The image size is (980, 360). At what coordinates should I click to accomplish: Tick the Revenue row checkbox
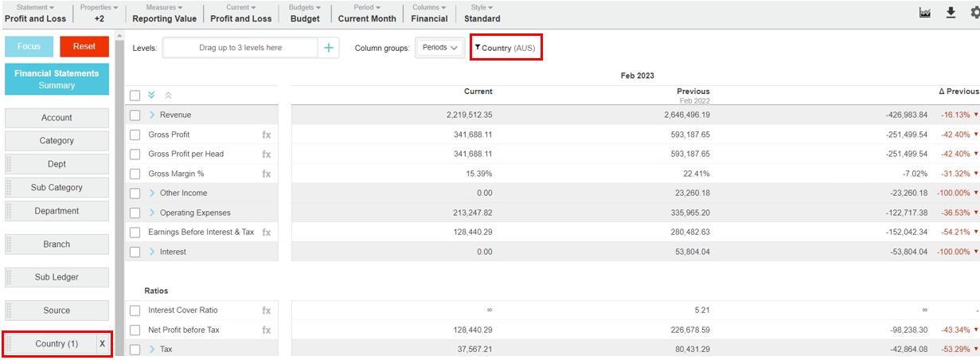click(135, 115)
